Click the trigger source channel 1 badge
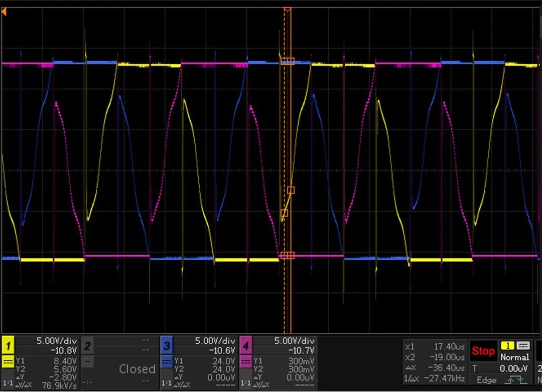542x392 pixels. (x=507, y=345)
